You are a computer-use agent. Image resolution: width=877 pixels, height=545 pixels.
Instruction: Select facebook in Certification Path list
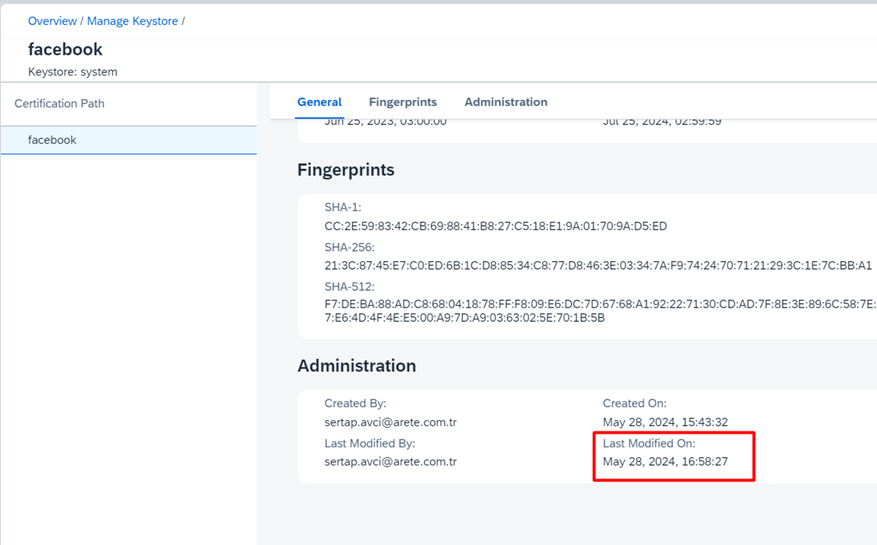[x=129, y=140]
